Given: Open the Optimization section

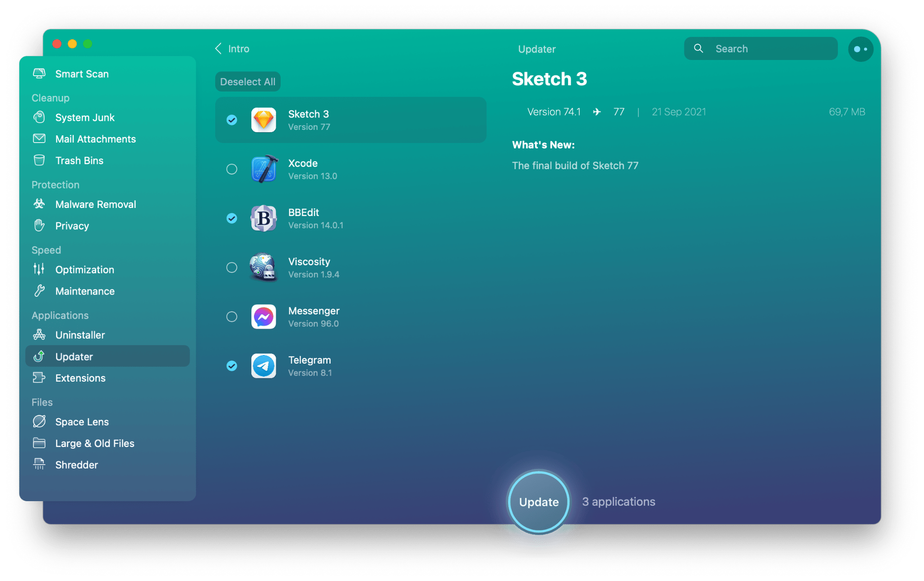Looking at the screenshot, I should click(108, 269).
